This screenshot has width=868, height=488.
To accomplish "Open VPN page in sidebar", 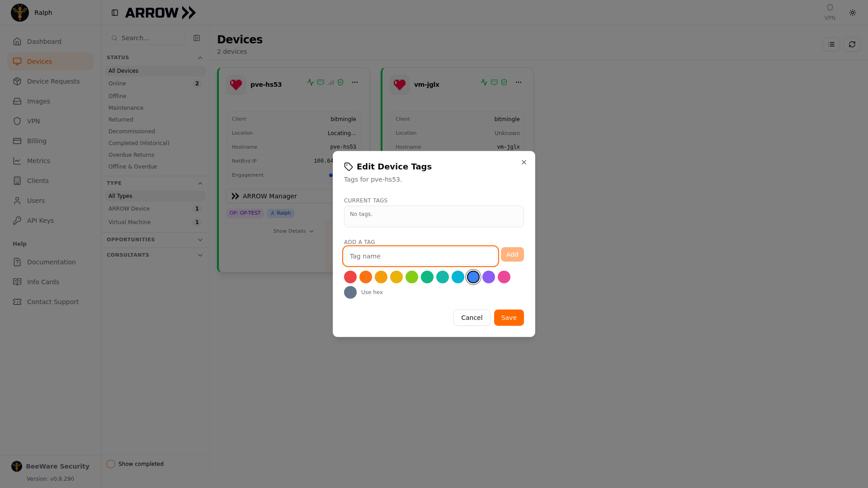I will coord(50,121).
